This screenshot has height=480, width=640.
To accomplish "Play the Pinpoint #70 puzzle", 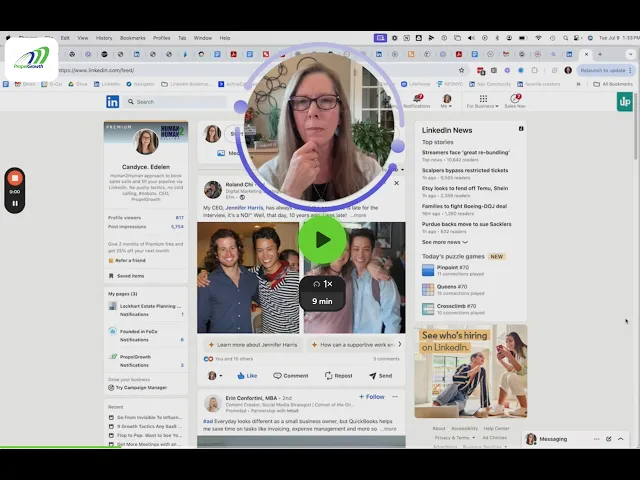I will click(x=453, y=270).
